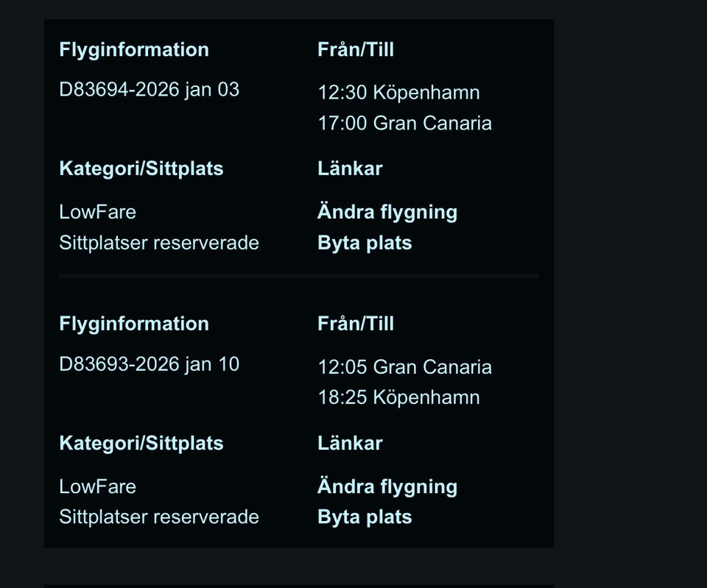707x588 pixels.
Task: Select Byta plats for flight D83693
Action: [x=365, y=517]
